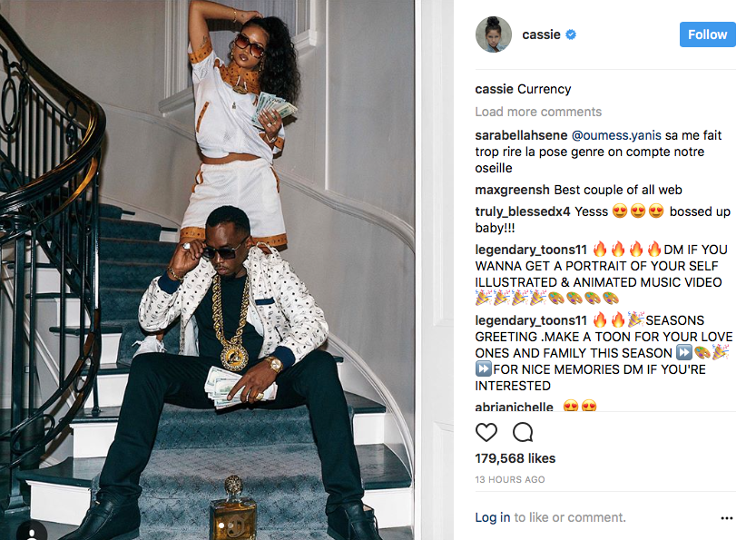The height and width of the screenshot is (540, 756).
Task: Open sarabellahsene commenter profile
Action: point(521,135)
